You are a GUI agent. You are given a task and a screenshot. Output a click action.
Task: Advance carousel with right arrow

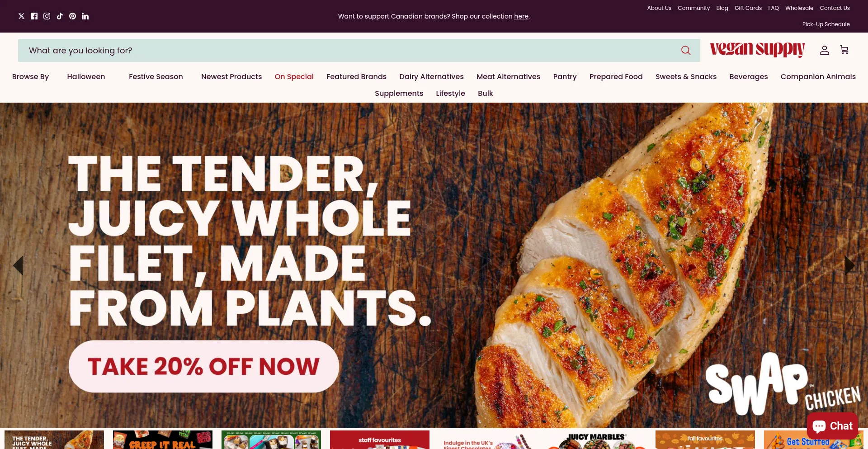coord(850,265)
